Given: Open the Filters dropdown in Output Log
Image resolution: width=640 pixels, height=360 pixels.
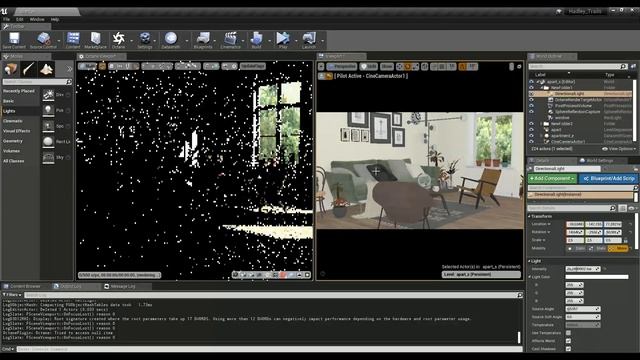Looking at the screenshot, I should [x=12, y=295].
